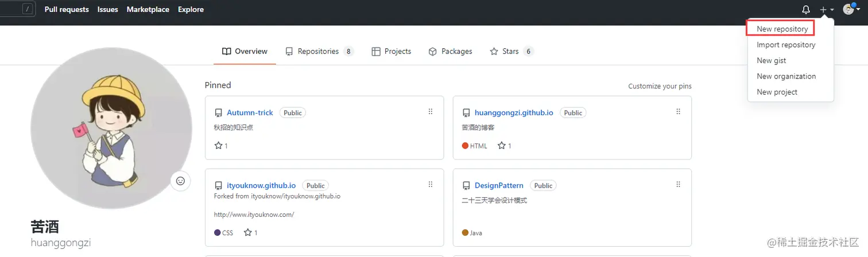Click the Public badge on DesignPattern

[x=543, y=186]
